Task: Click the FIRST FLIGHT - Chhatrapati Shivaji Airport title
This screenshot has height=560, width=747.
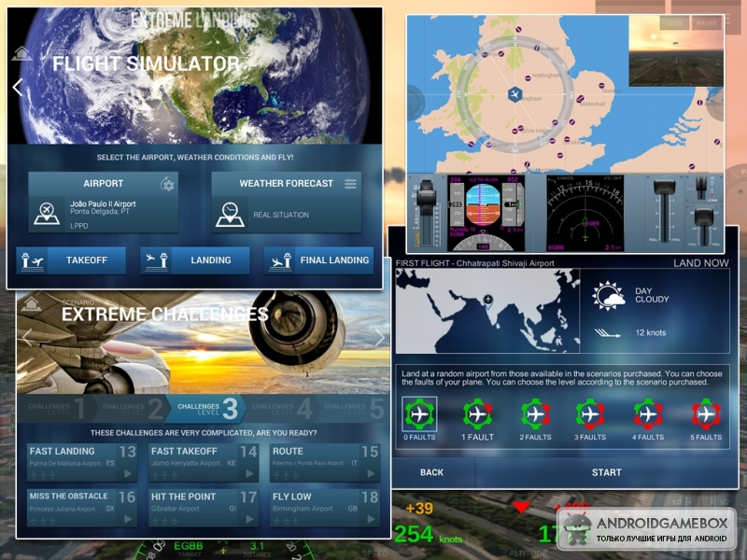Action: click(x=475, y=263)
